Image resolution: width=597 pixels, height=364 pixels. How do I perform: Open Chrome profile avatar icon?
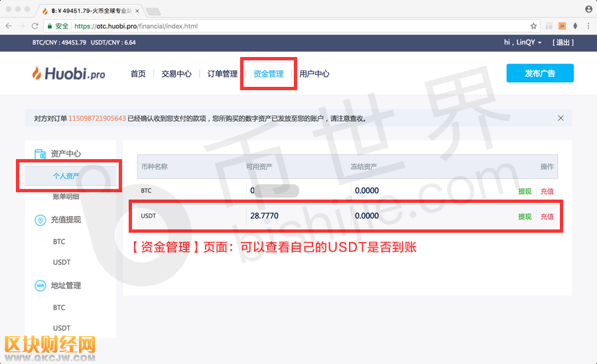pyautogui.click(x=588, y=9)
